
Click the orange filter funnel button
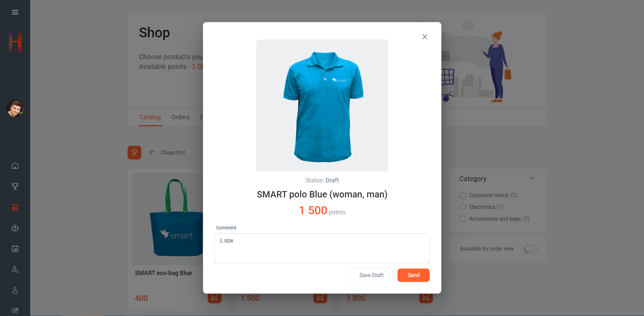(134, 153)
